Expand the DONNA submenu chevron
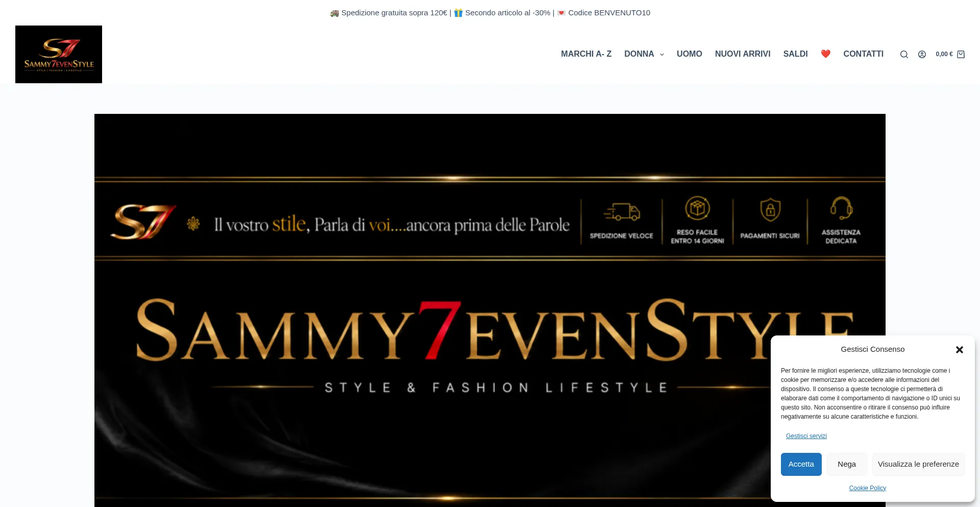Viewport: 980px width, 507px height. click(x=662, y=55)
